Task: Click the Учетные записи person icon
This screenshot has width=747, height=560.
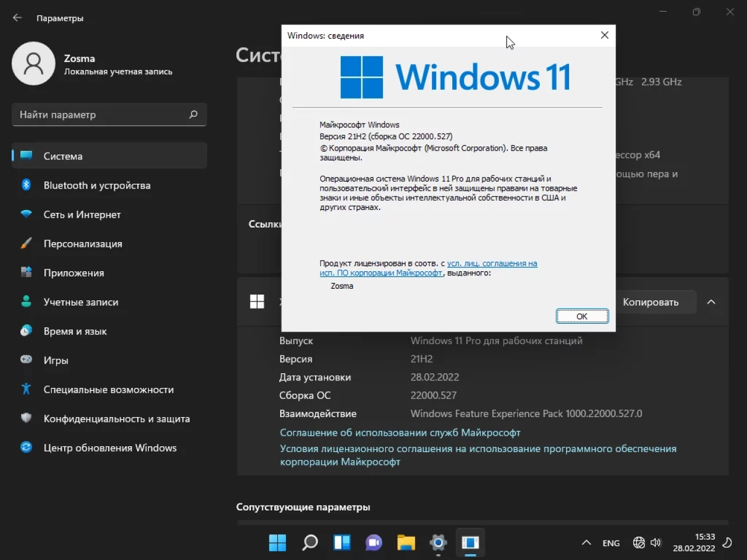Action: pos(26,302)
